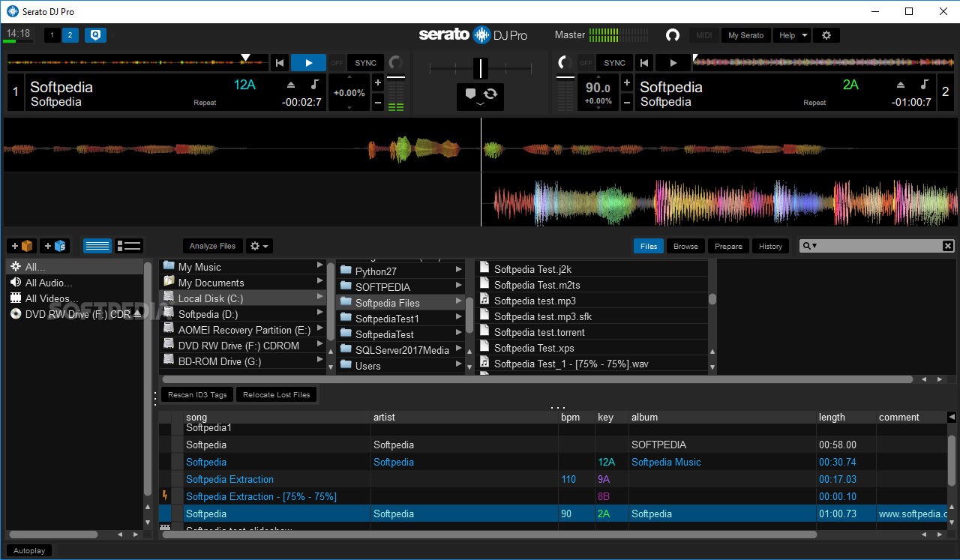Click deck 1 pitch minus button
The height and width of the screenshot is (560, 960).
click(x=378, y=103)
